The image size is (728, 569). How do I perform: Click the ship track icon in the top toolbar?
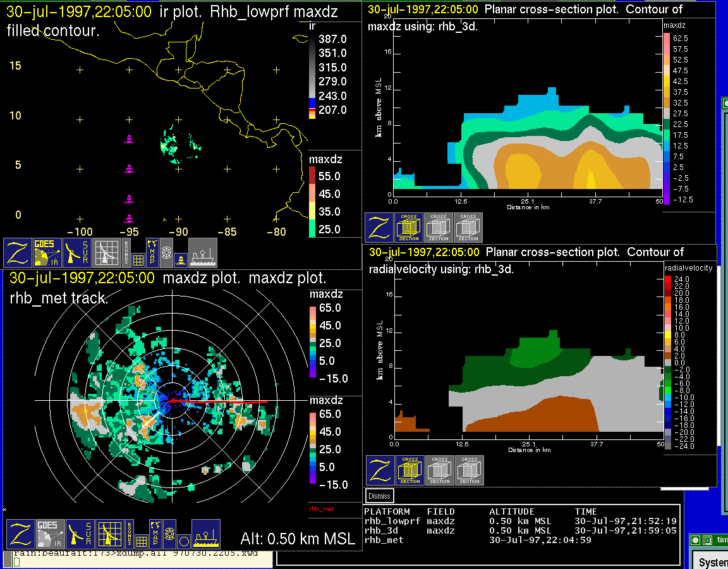pyautogui.click(x=203, y=253)
